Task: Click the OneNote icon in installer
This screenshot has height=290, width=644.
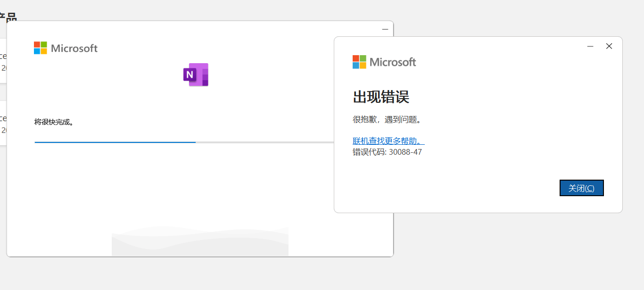Action: click(x=196, y=75)
